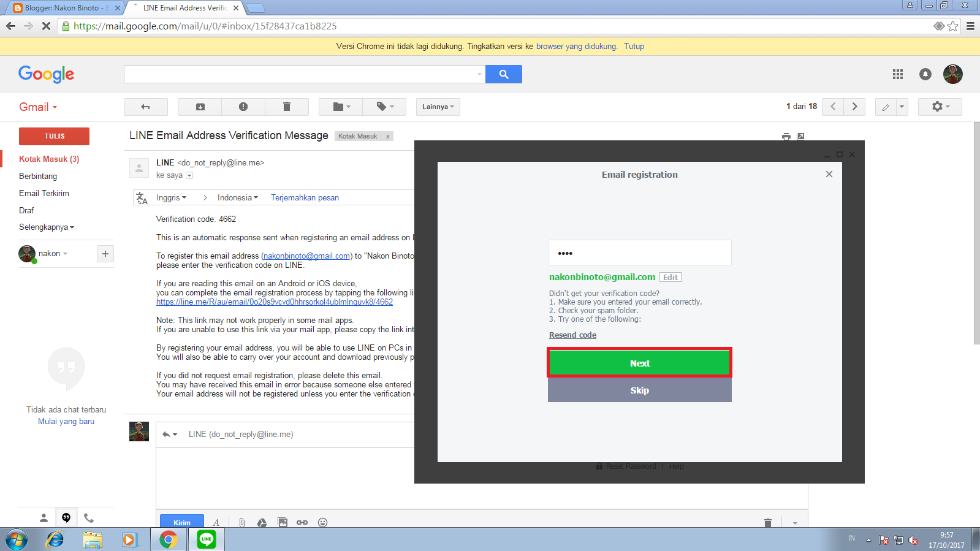Open the Draf folder
The height and width of the screenshot is (551, 980).
pos(26,210)
